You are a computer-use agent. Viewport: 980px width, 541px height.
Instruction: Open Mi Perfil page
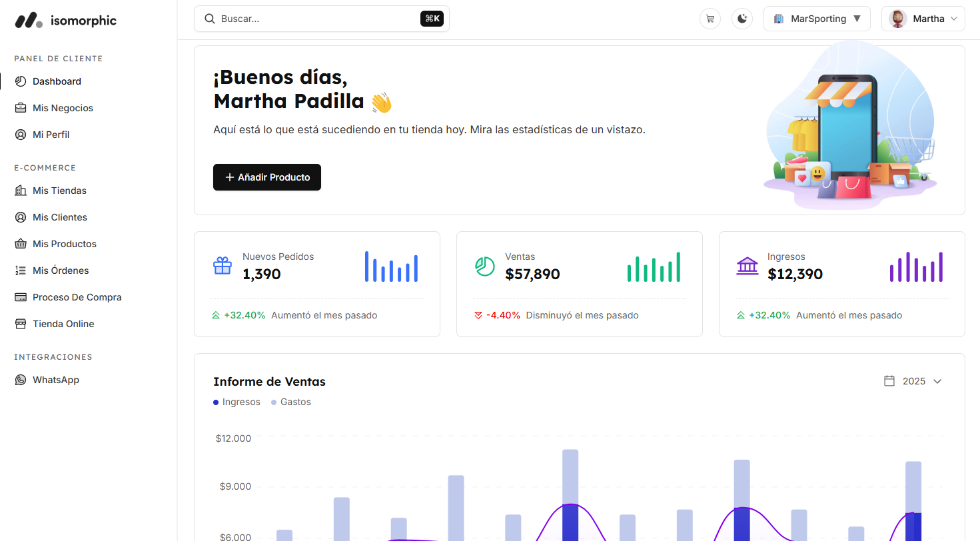[x=51, y=135]
